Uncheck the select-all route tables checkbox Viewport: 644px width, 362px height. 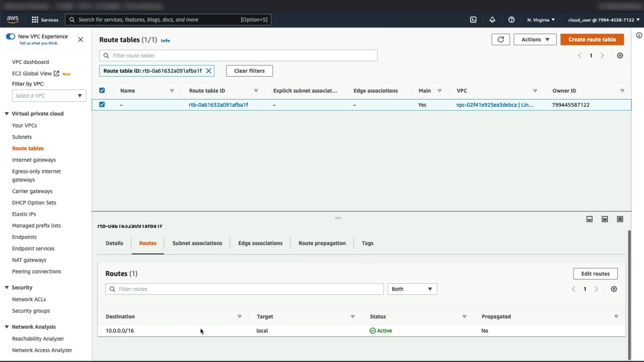pyautogui.click(x=102, y=90)
